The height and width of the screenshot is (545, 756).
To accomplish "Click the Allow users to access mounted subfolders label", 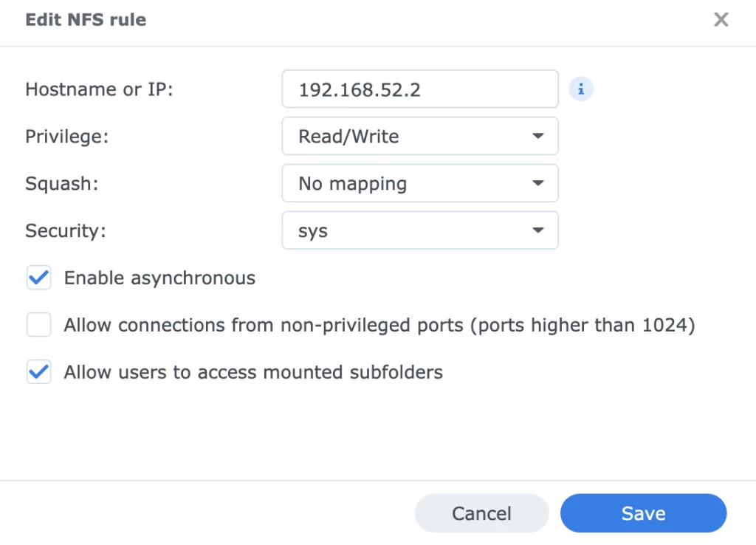I will tap(253, 372).
